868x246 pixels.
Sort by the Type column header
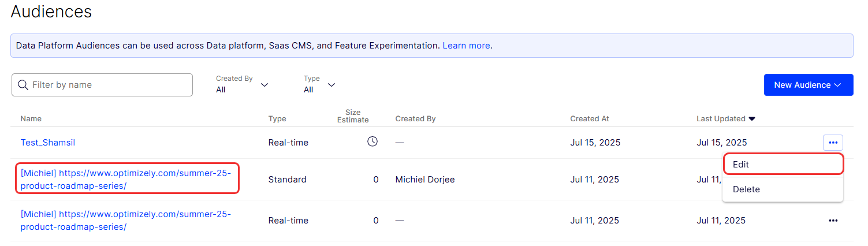[x=277, y=119]
